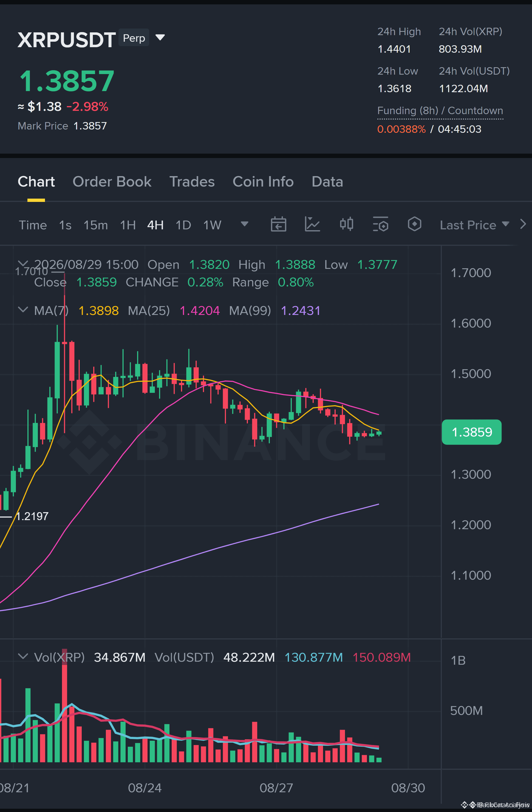This screenshot has width=532, height=812.
Task: Click the candle Close value 1.3859
Action: coord(97,282)
